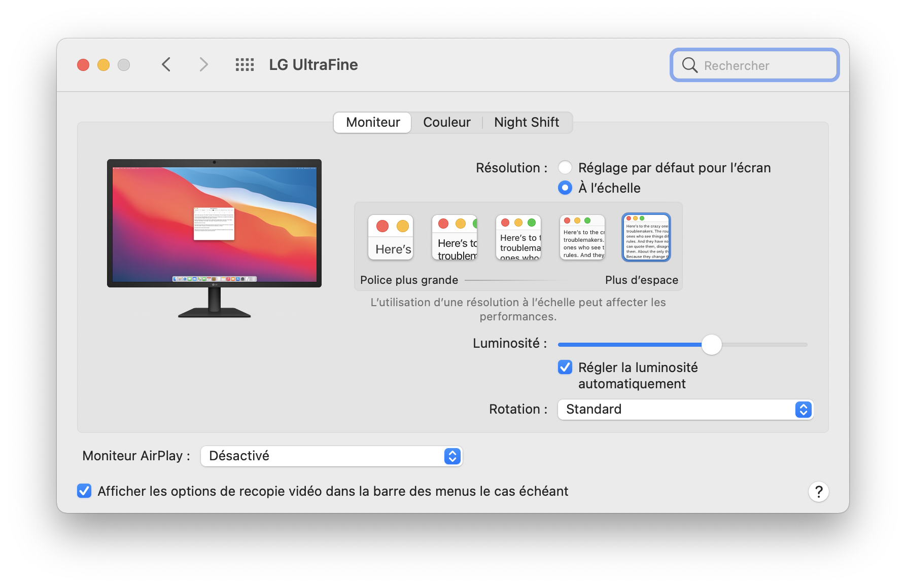Choose the 'Plus d'espace' highlighted resolution thumbnail
This screenshot has width=906, height=588.
pyautogui.click(x=646, y=237)
